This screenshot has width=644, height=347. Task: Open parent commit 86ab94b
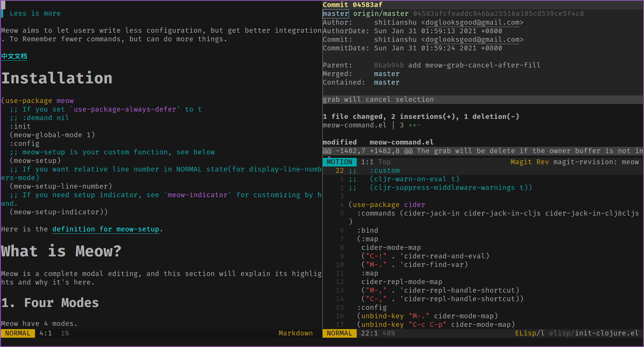[389, 65]
